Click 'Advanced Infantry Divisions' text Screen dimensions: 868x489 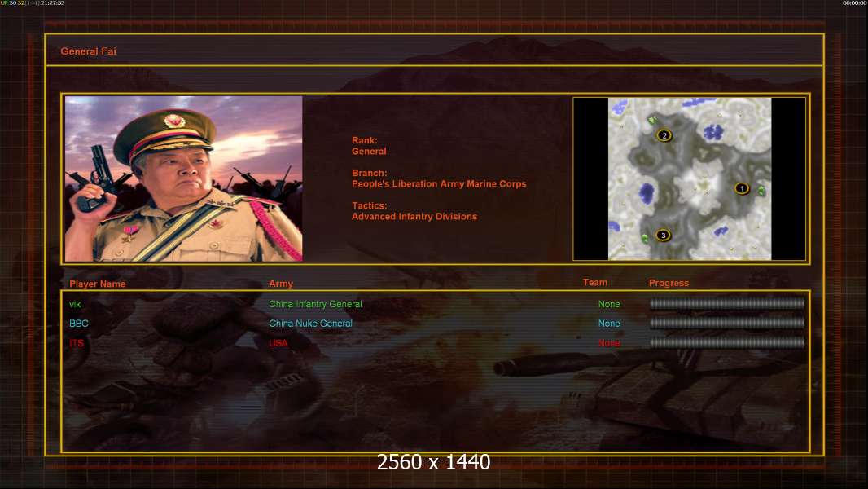[414, 217]
